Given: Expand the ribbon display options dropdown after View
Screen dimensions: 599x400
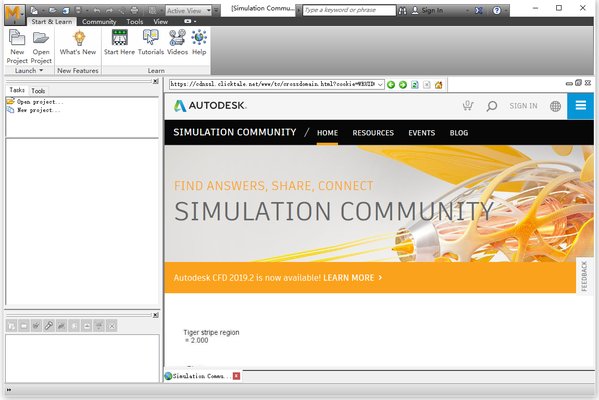Looking at the screenshot, I should [x=190, y=21].
